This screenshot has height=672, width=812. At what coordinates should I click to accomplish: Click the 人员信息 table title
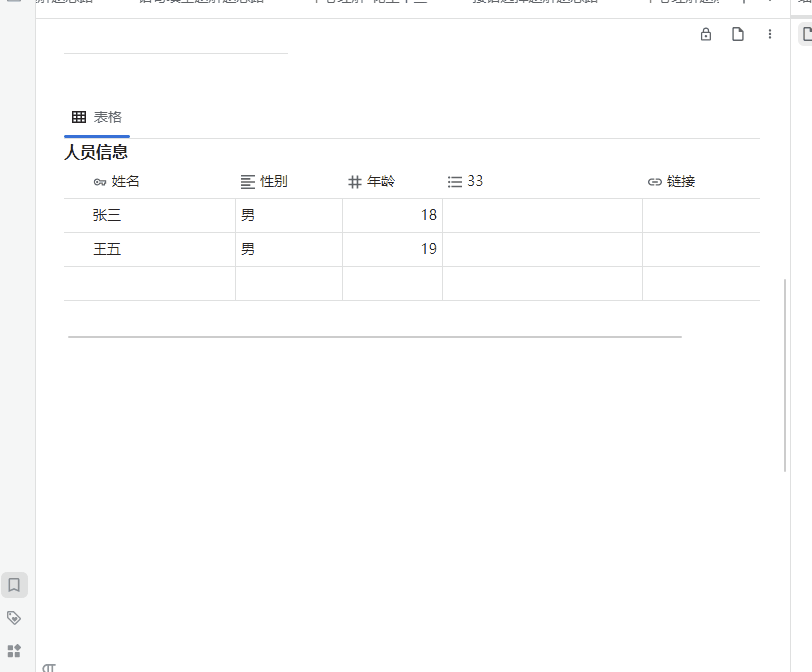point(97,151)
